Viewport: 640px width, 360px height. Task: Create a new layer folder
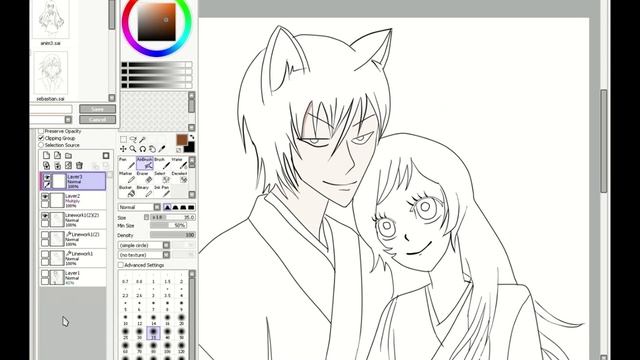point(68,156)
